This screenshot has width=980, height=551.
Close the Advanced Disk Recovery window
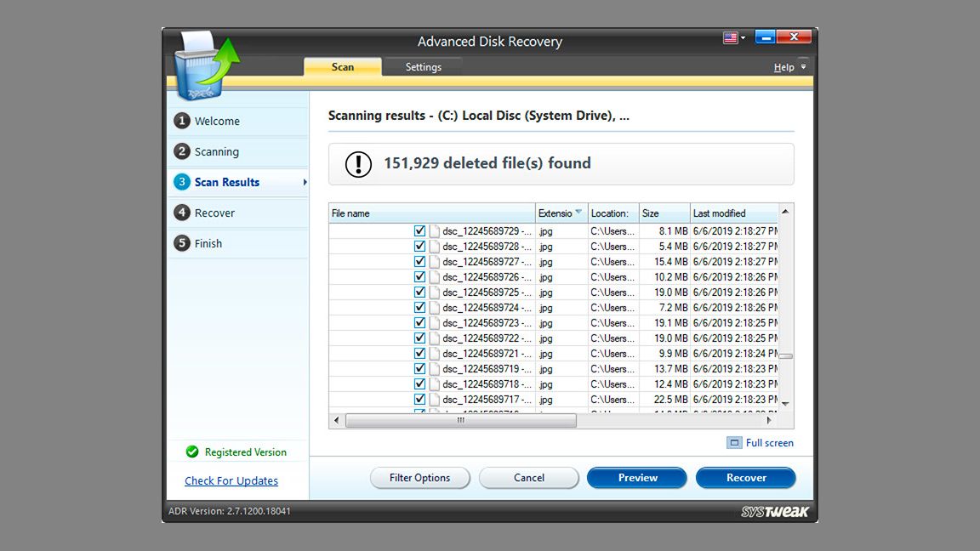point(794,37)
